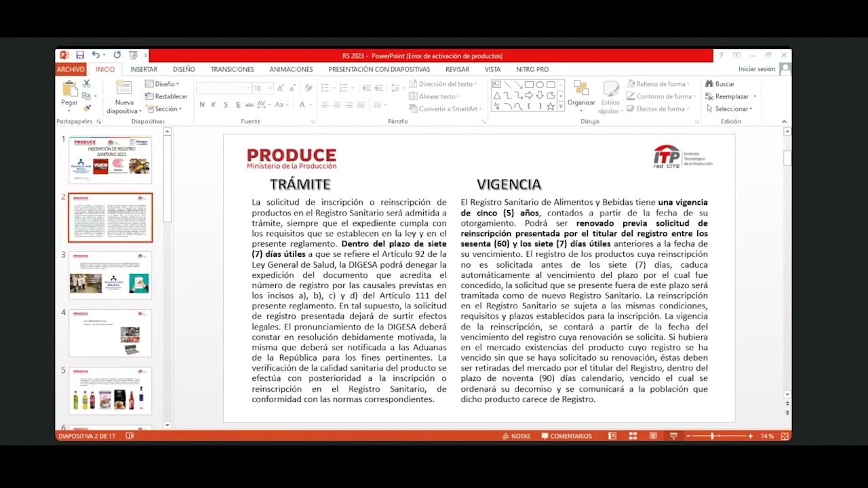Justify the paragraph text
This screenshot has width=868, height=488.
(361, 105)
